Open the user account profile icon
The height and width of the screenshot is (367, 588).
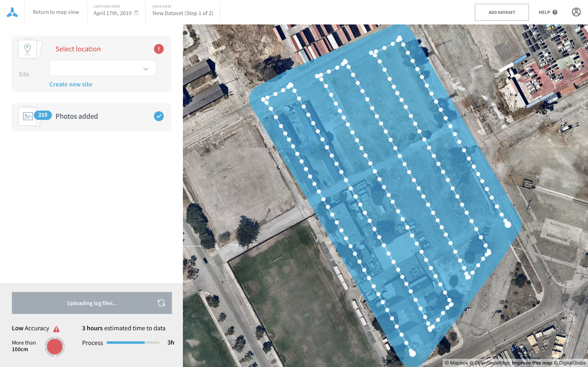(x=576, y=12)
